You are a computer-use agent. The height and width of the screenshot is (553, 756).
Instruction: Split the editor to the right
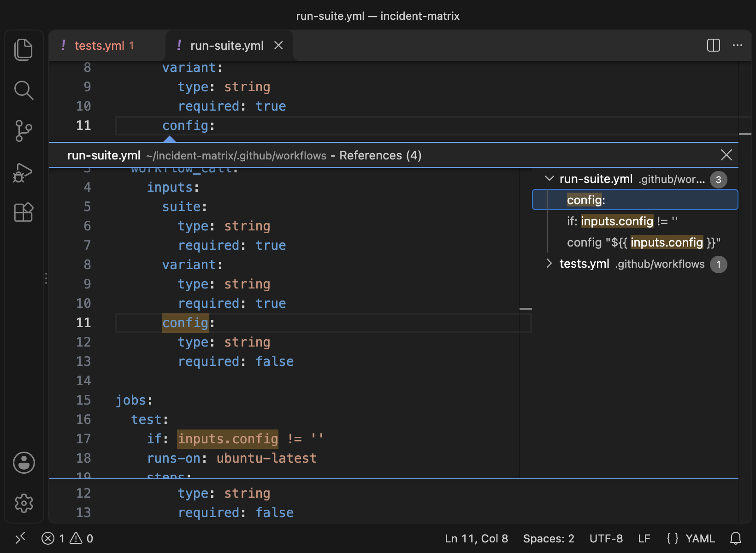coord(713,45)
